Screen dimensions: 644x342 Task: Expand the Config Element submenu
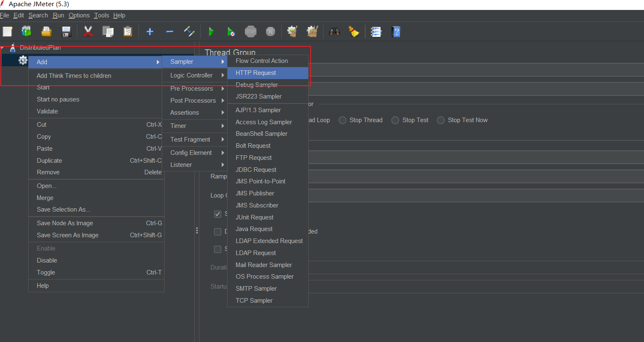click(194, 153)
